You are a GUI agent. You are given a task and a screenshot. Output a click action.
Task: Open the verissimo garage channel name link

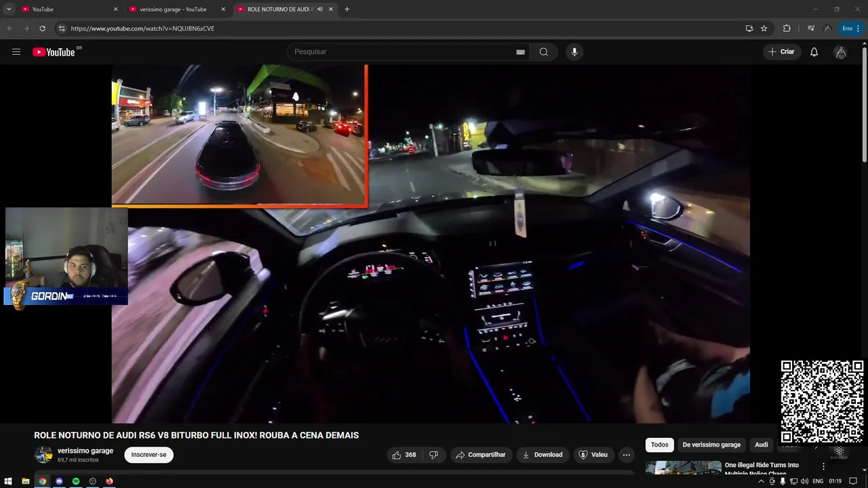pyautogui.click(x=85, y=451)
